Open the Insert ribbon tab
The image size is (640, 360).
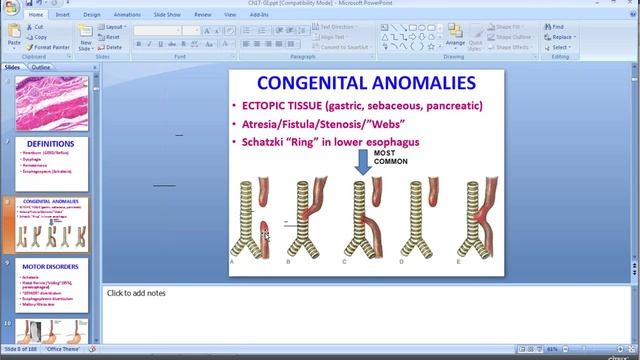[62, 15]
